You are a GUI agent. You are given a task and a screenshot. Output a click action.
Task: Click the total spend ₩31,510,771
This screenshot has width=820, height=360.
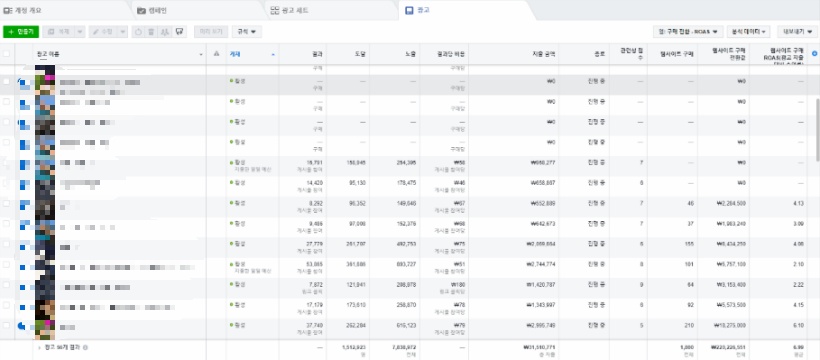[x=539, y=347]
